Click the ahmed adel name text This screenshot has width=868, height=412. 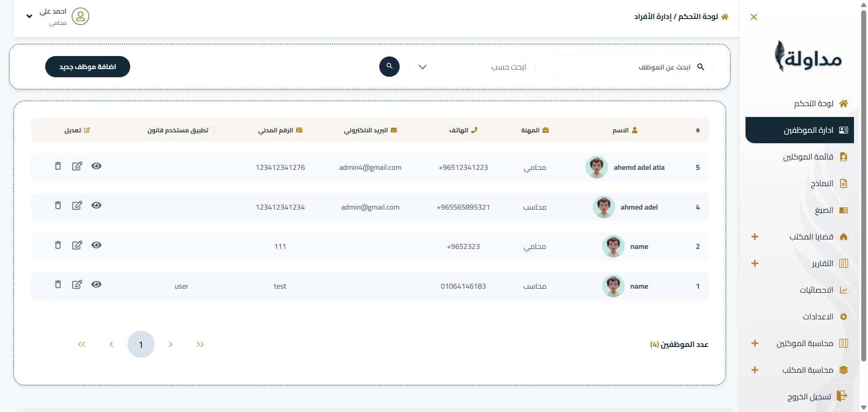point(639,207)
